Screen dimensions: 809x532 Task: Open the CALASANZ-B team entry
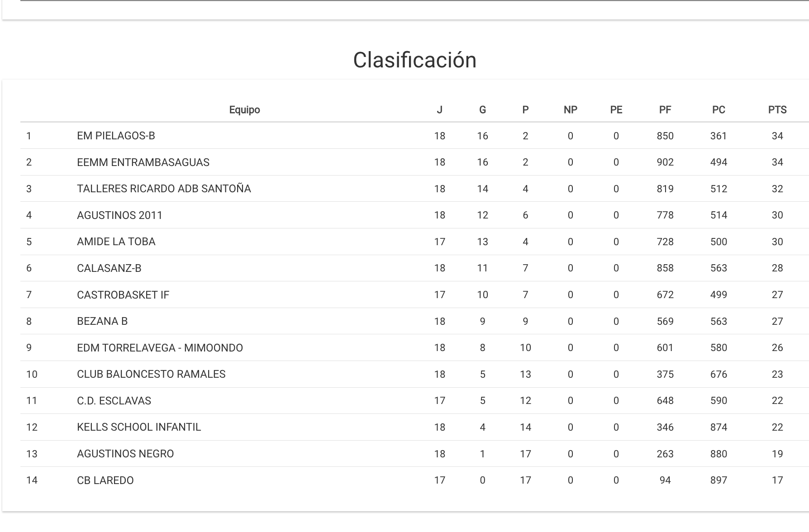(x=109, y=268)
